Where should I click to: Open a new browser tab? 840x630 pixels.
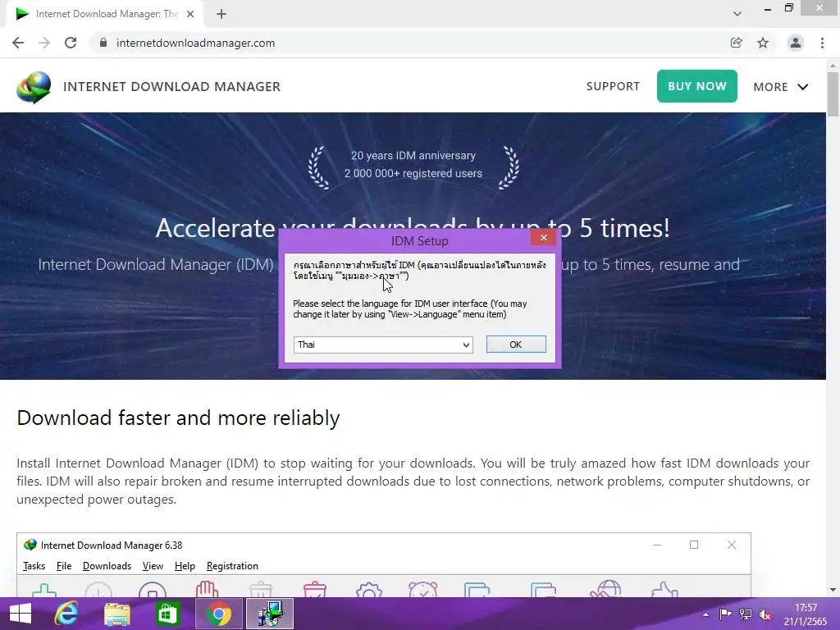pos(221,14)
